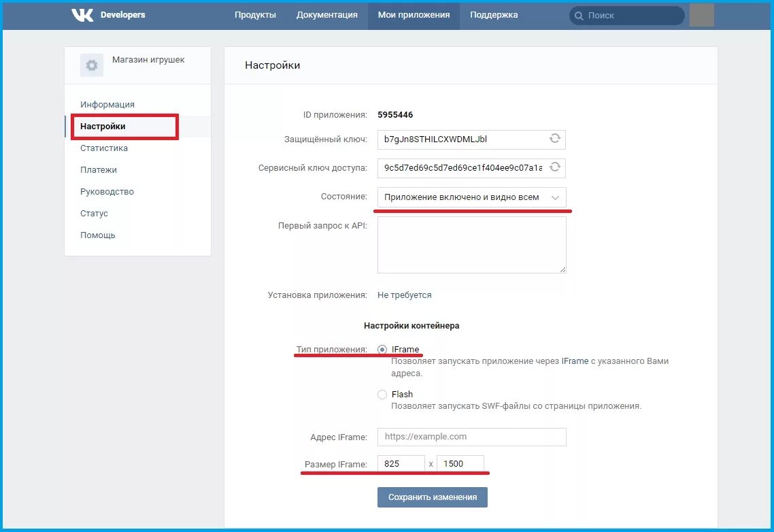Image resolution: width=774 pixels, height=532 pixels.
Task: Select the Flash application type
Action: [382, 394]
